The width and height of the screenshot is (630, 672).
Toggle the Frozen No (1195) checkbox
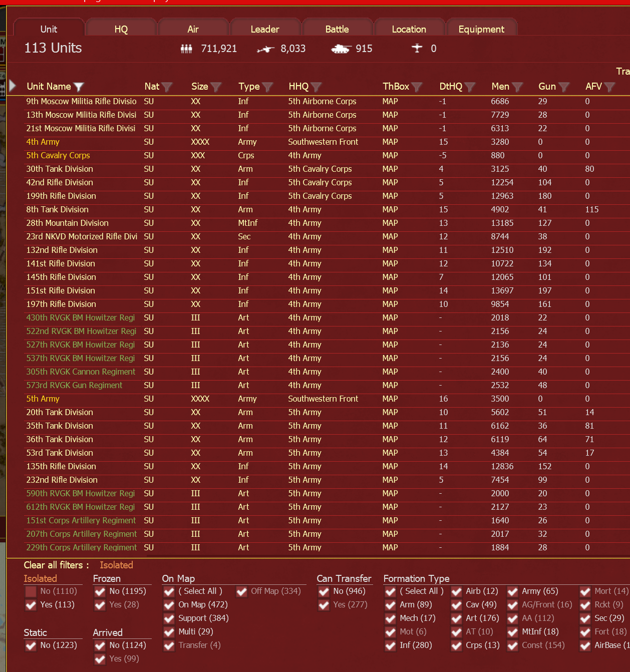[100, 591]
